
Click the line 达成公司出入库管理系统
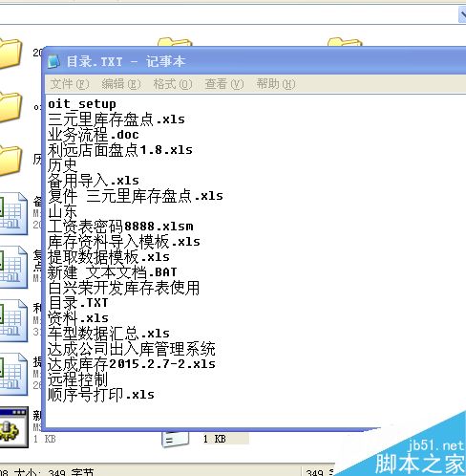132,349
